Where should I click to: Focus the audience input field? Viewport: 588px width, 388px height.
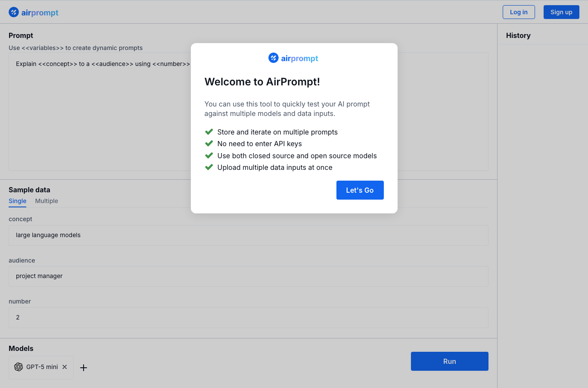pos(249,276)
